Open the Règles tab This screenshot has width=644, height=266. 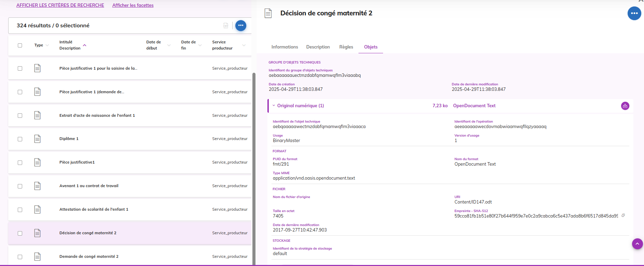click(346, 47)
